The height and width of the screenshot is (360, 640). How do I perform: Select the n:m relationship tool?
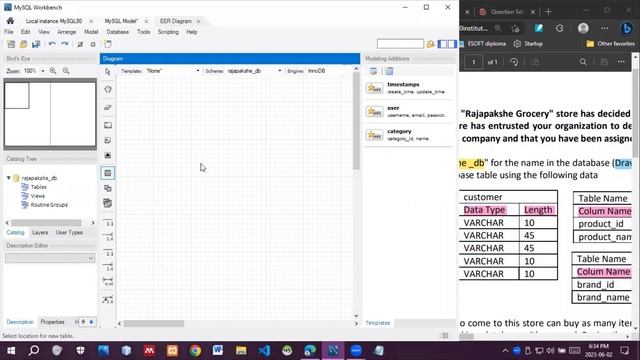pos(108,281)
